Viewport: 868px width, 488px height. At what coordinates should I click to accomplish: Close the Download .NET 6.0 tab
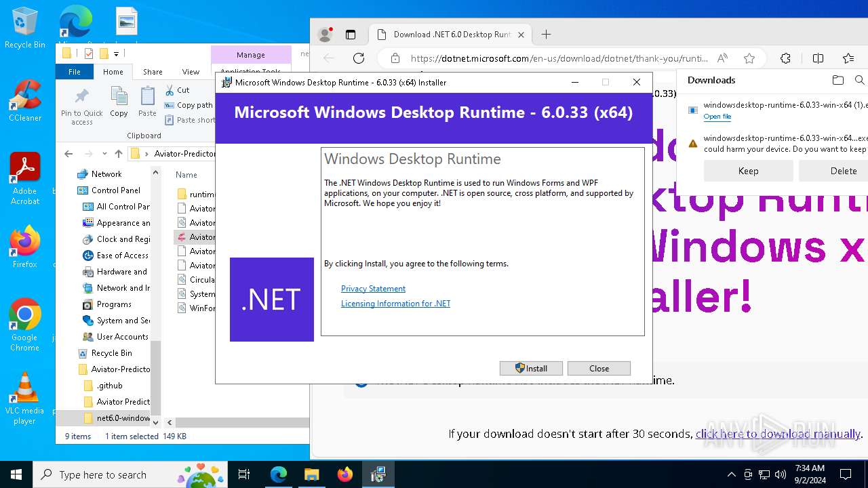(521, 35)
